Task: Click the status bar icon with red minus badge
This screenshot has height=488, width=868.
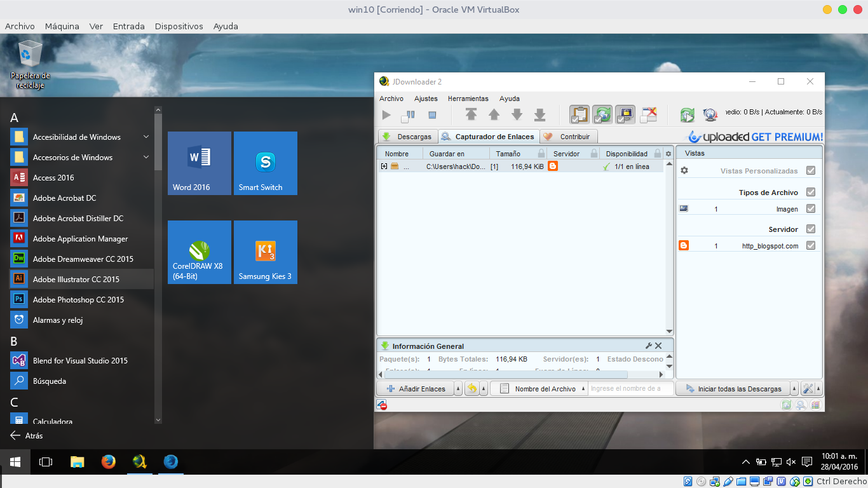Action: [x=382, y=405]
